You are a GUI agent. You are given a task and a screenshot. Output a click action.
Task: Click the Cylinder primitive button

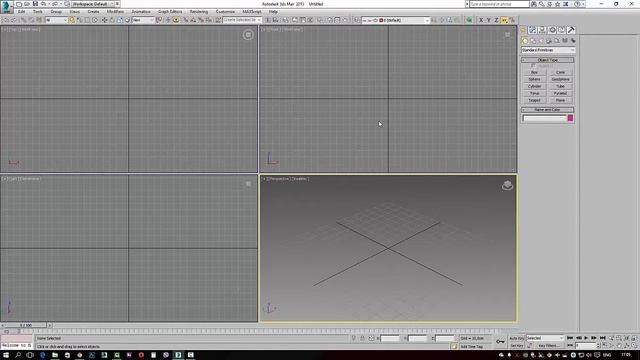click(534, 86)
